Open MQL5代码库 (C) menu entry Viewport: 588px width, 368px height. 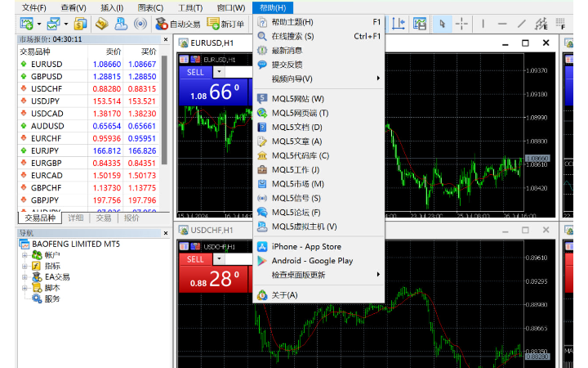coord(318,155)
